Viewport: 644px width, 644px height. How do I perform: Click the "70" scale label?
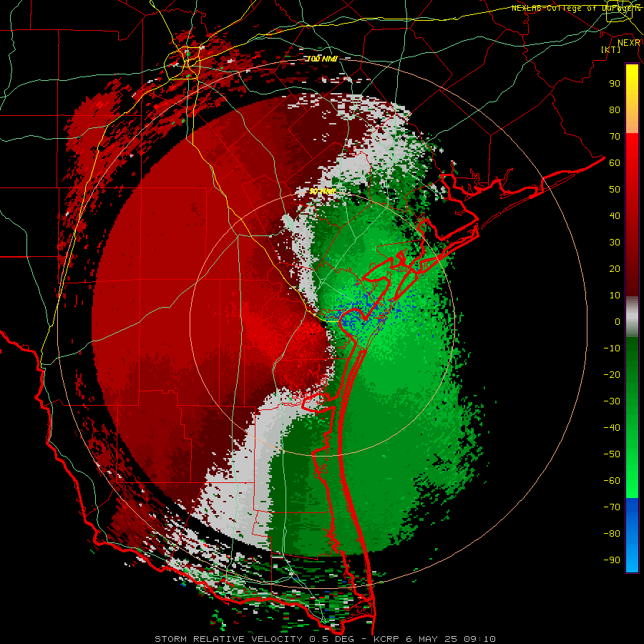coord(615,137)
